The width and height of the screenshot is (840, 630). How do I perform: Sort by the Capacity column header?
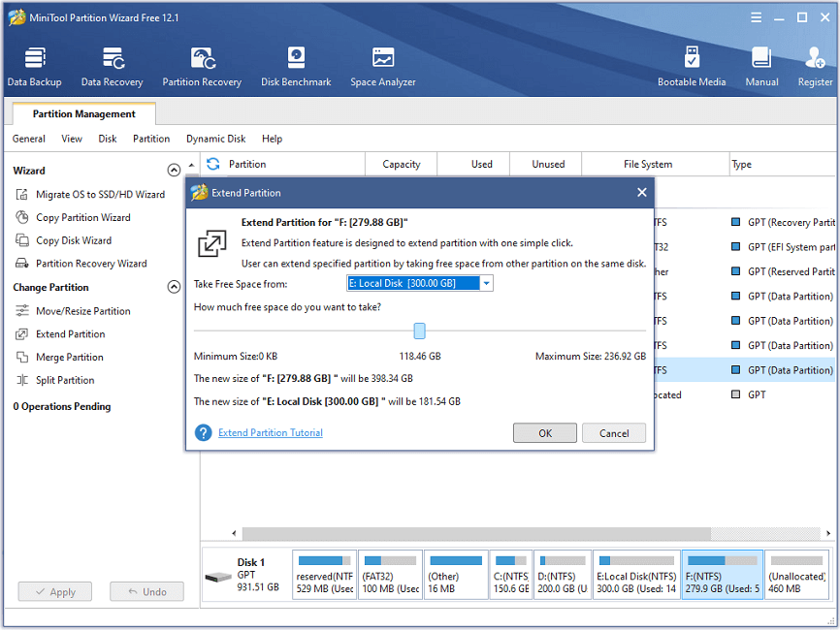coord(402,164)
